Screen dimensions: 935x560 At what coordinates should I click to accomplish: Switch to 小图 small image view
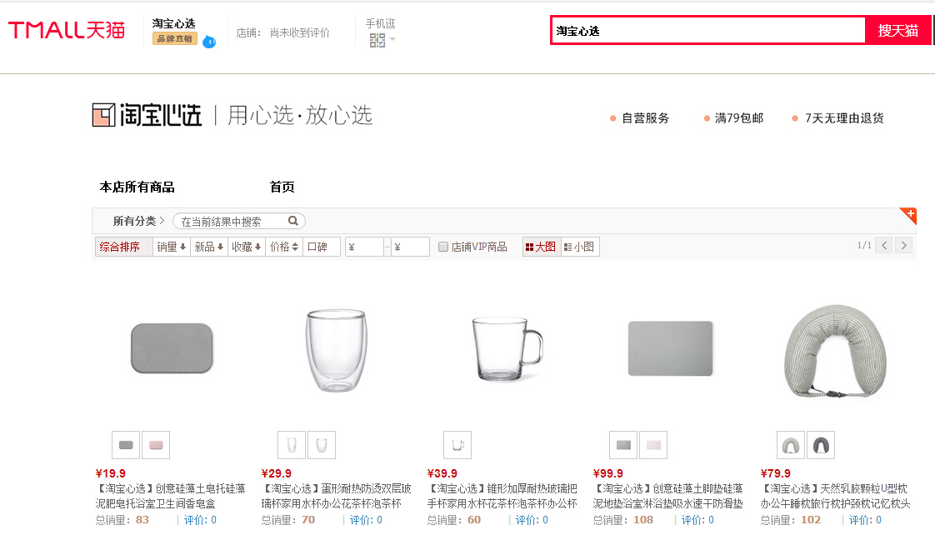point(580,247)
